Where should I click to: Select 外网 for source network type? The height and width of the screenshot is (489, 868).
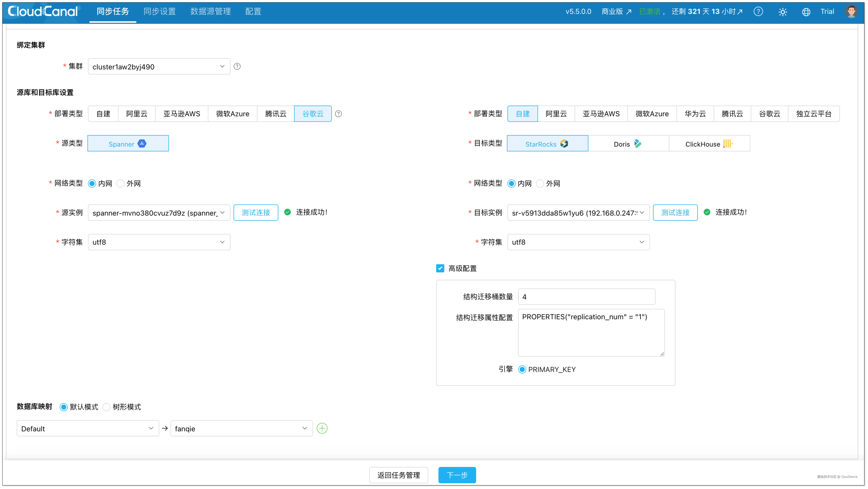(x=121, y=184)
